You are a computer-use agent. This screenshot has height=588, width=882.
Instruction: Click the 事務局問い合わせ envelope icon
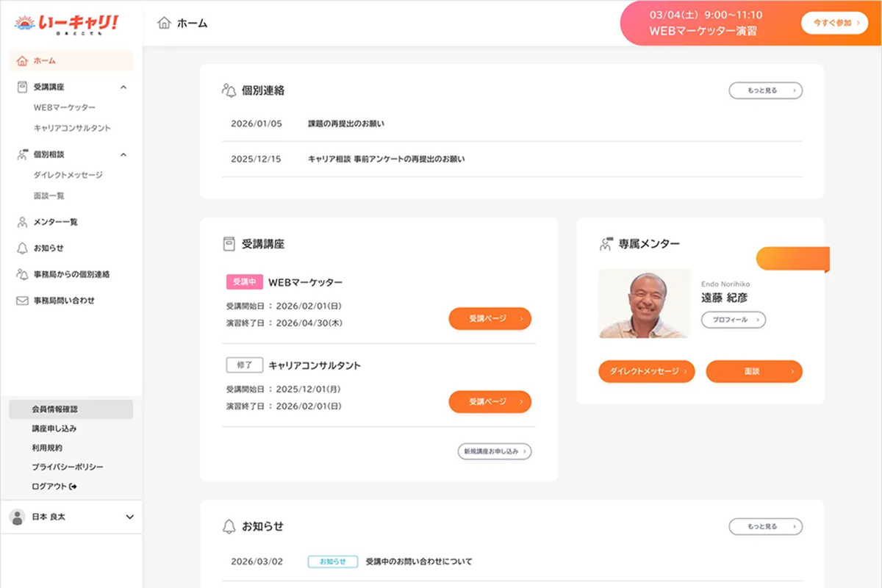22,301
